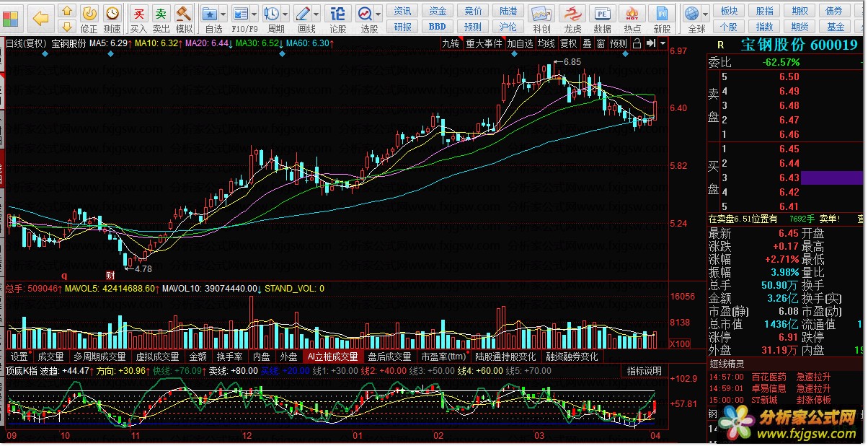Click the page-up arrow icon
This screenshot has height=446, width=868.
coord(66,10)
